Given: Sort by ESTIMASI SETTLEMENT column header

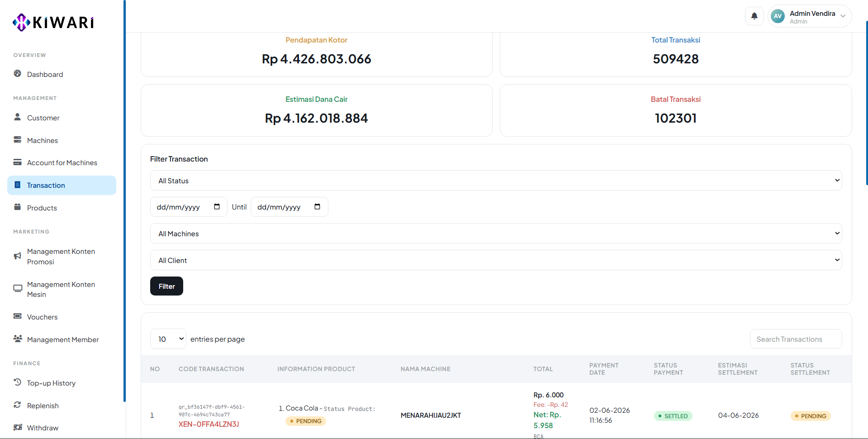Looking at the screenshot, I should click(x=737, y=369).
